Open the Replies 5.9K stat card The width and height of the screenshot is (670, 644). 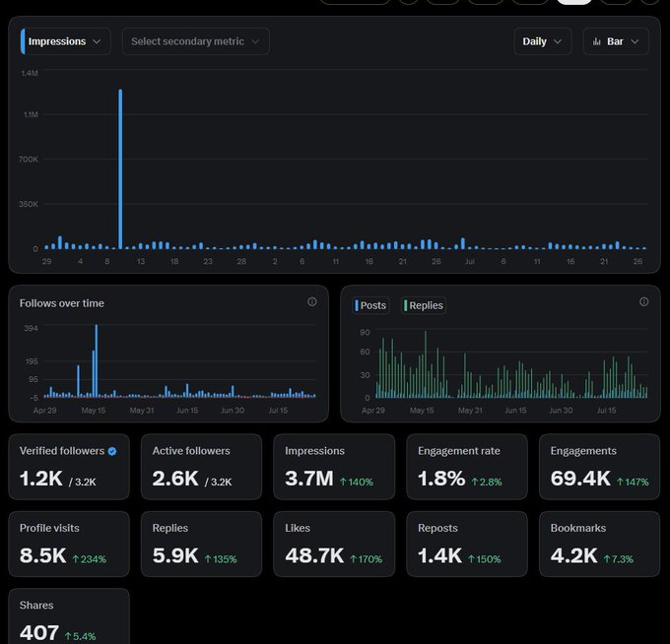coord(201,545)
